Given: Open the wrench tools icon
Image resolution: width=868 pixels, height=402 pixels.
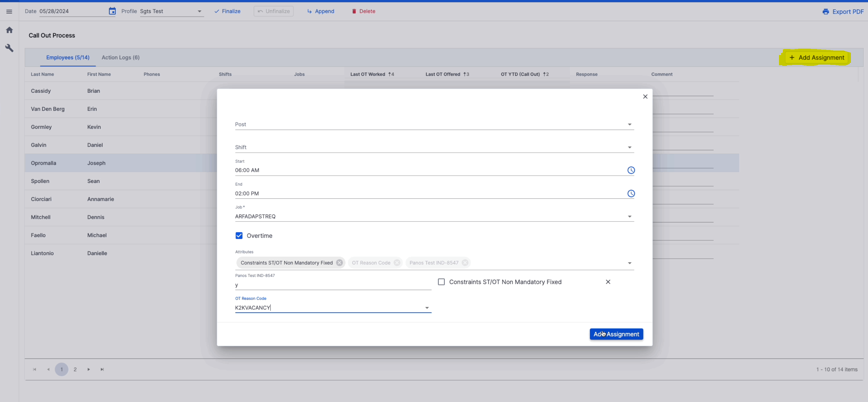Looking at the screenshot, I should [x=9, y=48].
